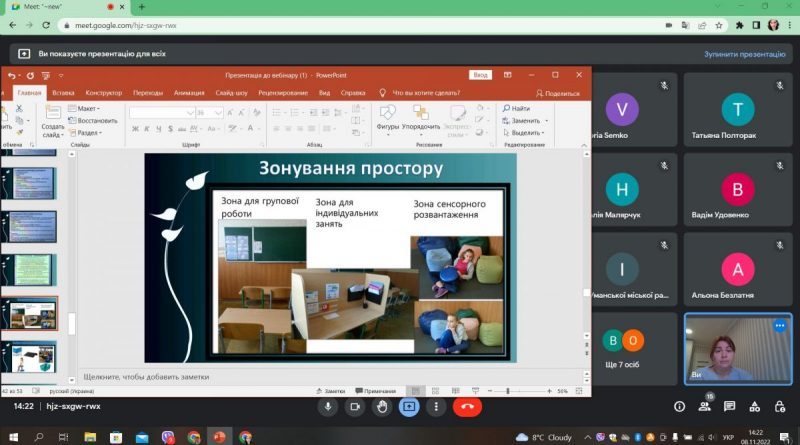
Task: Open the Анимация ribbon tab
Action: point(189,93)
